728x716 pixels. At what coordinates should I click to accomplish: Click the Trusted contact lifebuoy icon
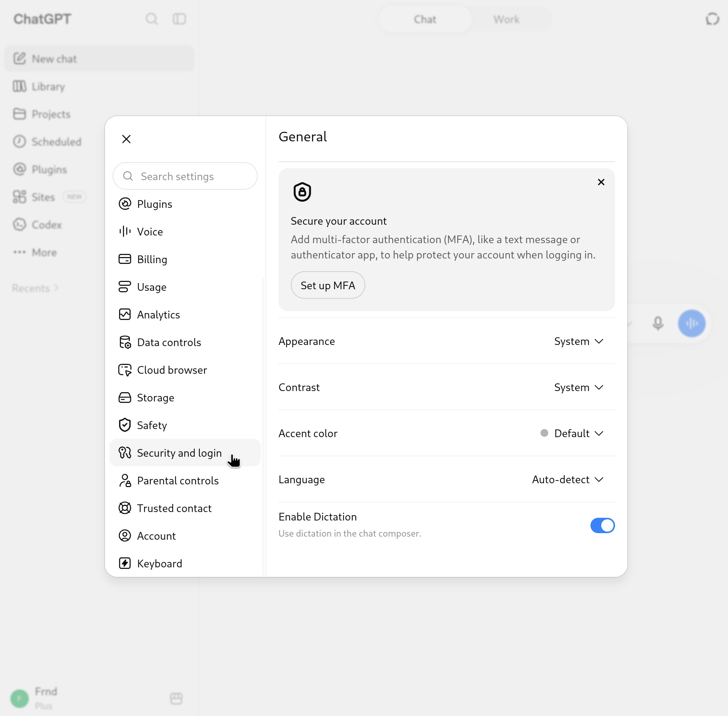[125, 508]
